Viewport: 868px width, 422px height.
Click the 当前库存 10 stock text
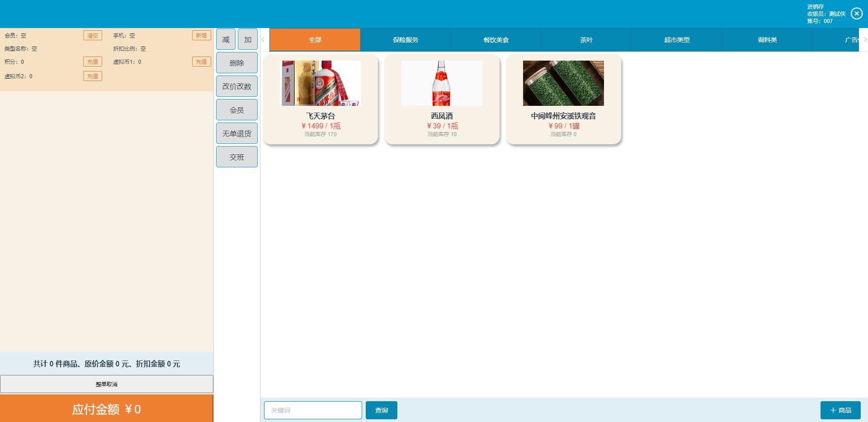442,134
